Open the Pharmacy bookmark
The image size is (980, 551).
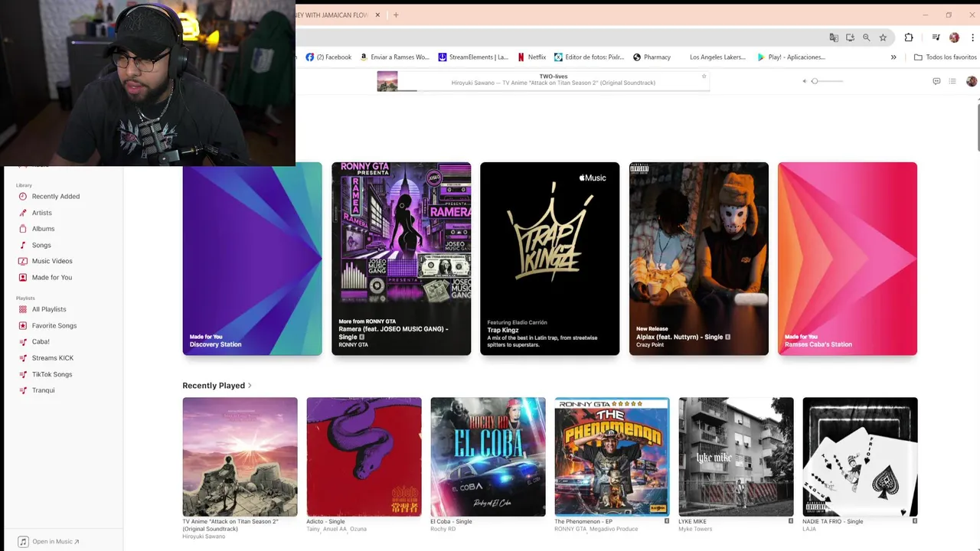(652, 57)
